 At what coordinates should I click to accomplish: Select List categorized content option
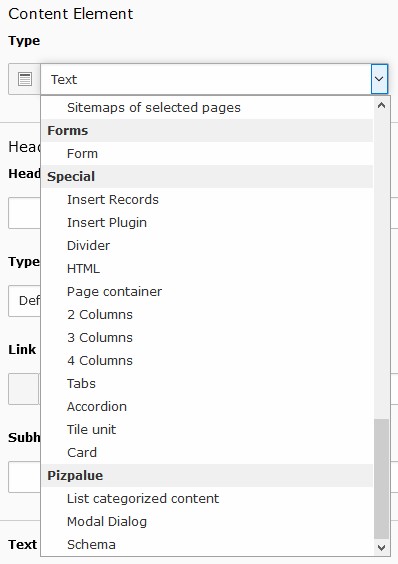207,499
